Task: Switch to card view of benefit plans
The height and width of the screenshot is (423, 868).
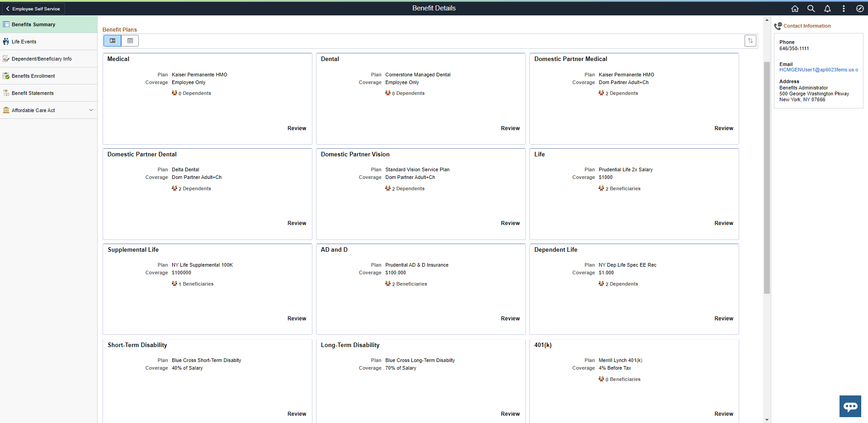Action: (112, 40)
